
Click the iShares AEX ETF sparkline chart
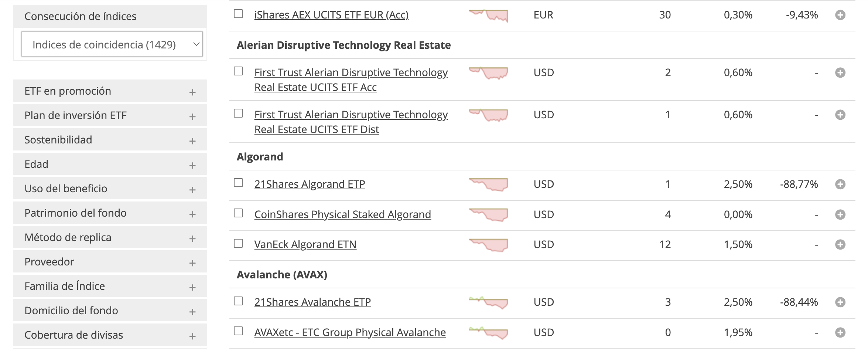coord(488,16)
